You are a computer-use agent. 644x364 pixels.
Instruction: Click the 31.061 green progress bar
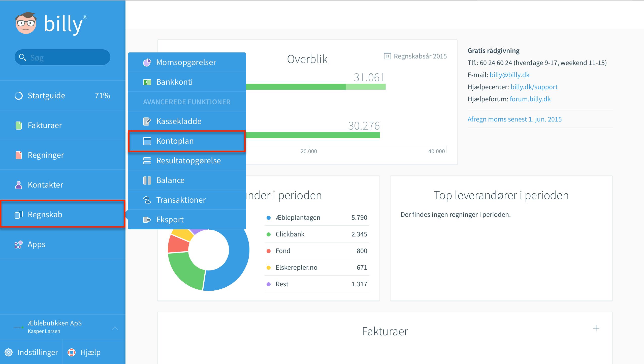[x=316, y=87]
